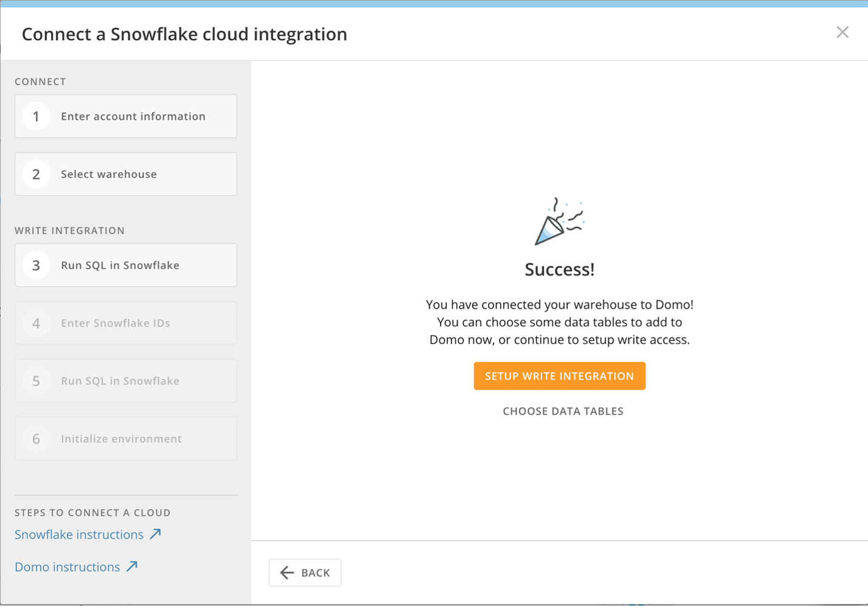
Task: Click the Write Integration section header
Action: [x=70, y=231]
